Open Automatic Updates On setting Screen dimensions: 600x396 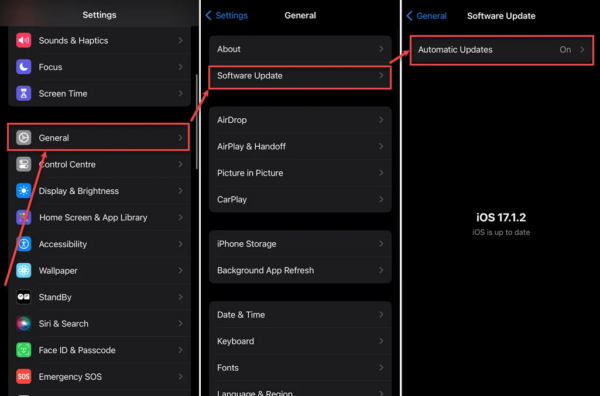(501, 50)
